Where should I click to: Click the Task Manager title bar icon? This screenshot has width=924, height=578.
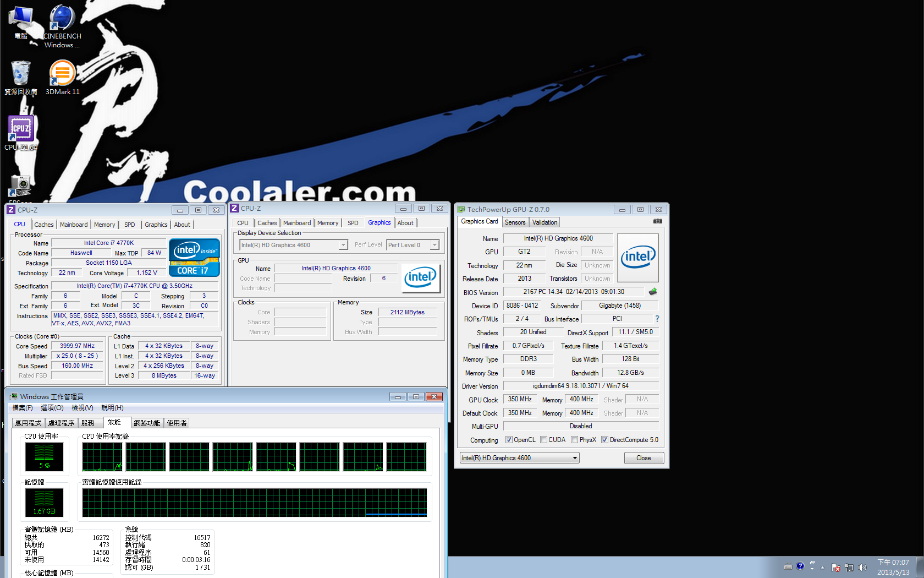(14, 396)
